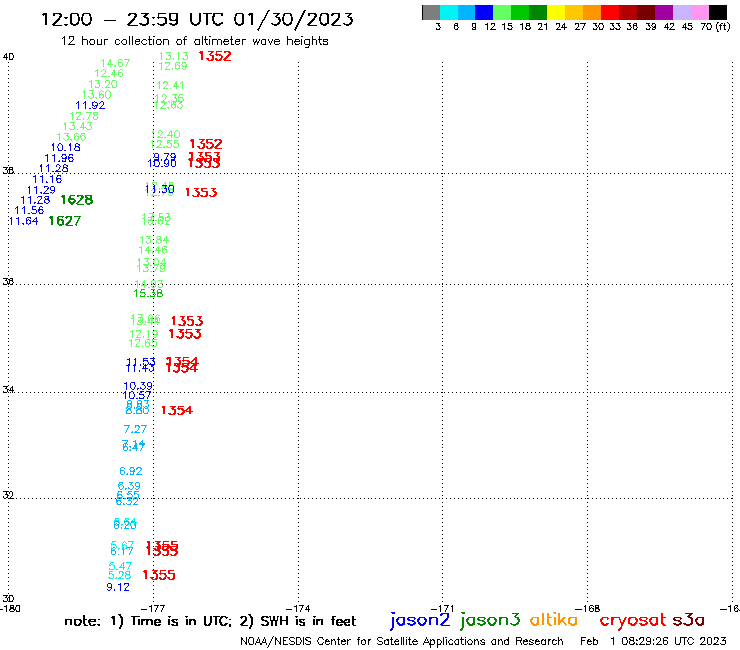Click the blue wave height value 9.12
This screenshot has height=650, width=740.
pos(118,587)
